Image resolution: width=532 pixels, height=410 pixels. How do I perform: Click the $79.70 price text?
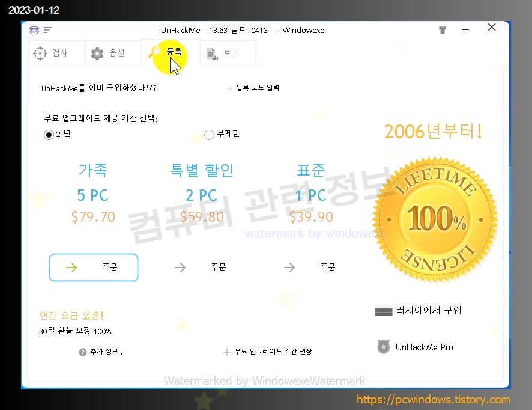93,216
